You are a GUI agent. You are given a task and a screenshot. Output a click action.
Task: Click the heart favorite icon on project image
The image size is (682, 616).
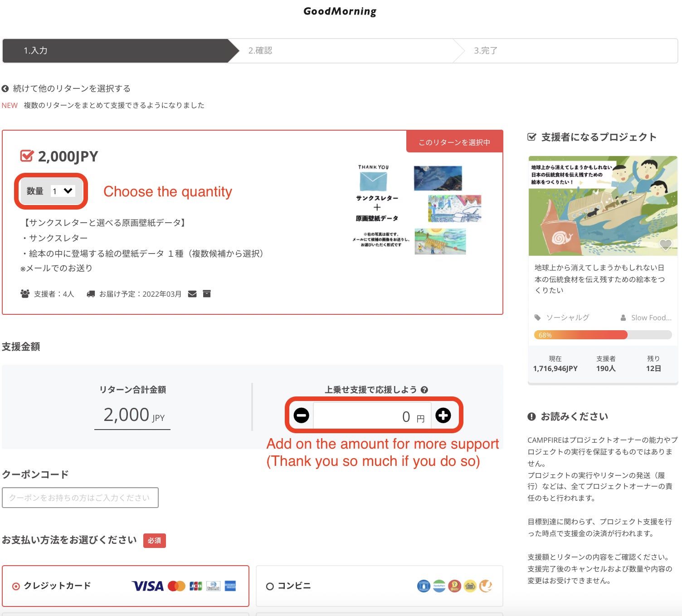click(x=665, y=245)
